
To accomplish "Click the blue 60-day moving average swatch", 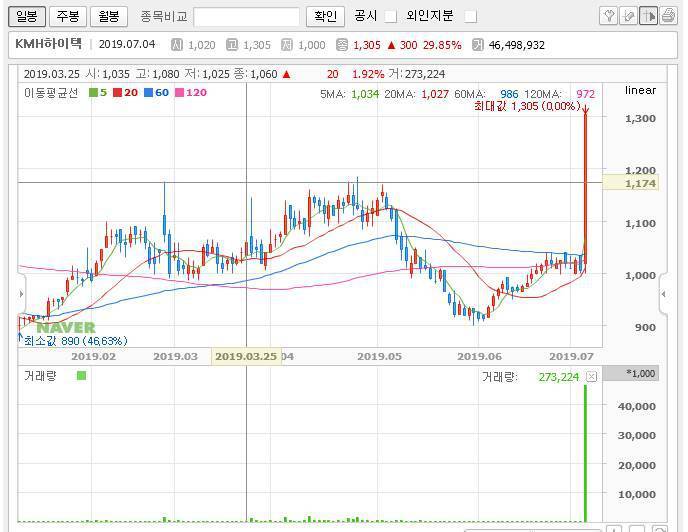I will [x=148, y=93].
